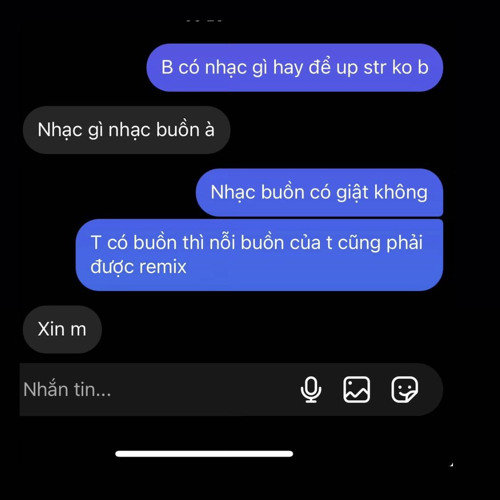
Task: Tap the 'không' text in sent bubble
Action: 401,193
